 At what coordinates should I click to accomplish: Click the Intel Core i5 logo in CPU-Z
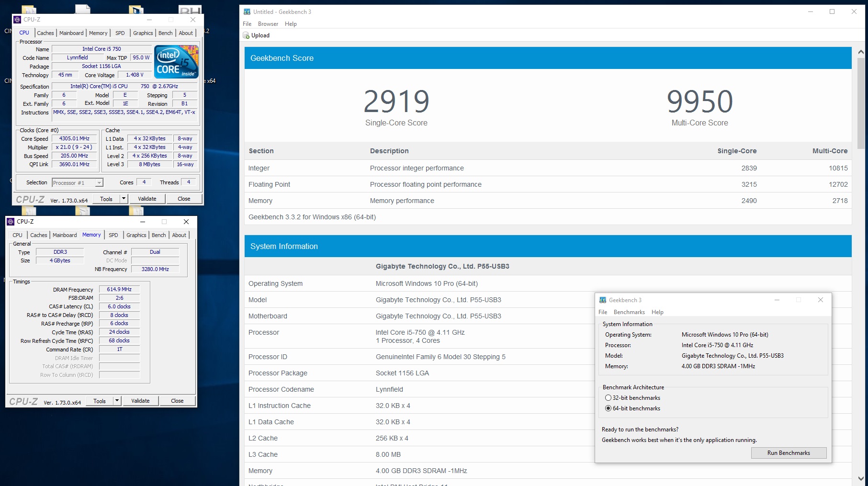point(176,62)
